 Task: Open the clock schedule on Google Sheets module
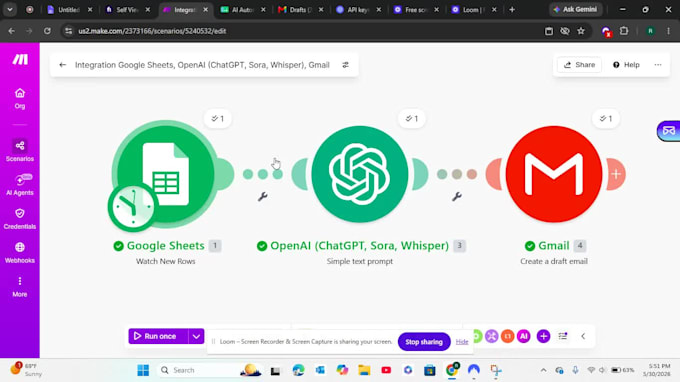[133, 207]
